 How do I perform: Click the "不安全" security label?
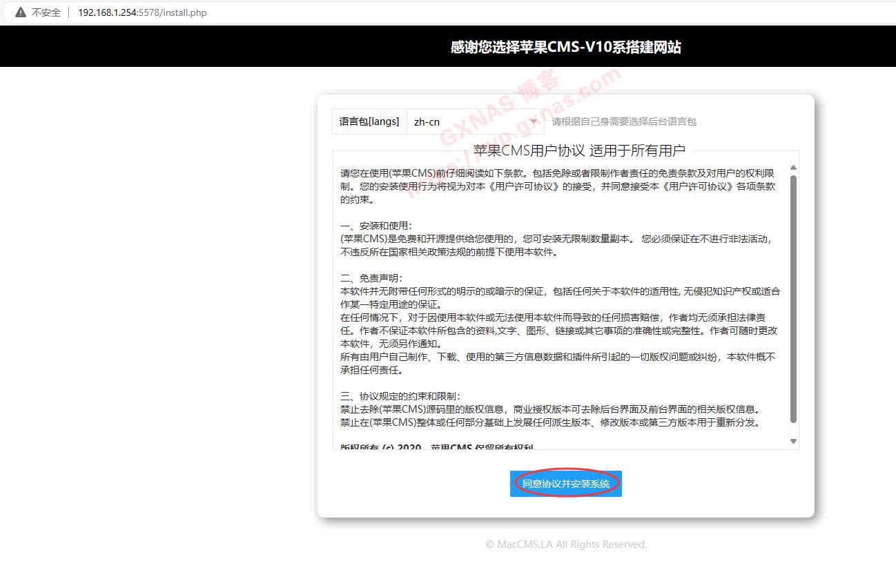(x=46, y=12)
